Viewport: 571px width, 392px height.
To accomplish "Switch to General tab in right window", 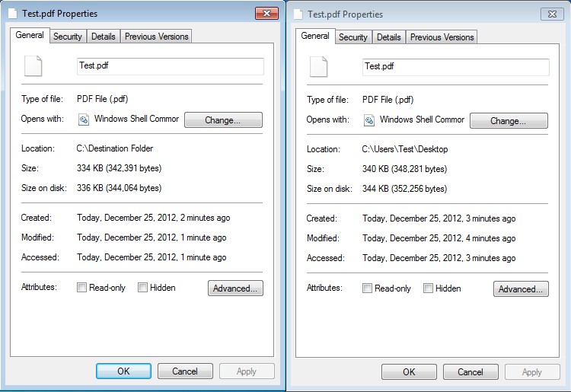I will pyautogui.click(x=315, y=36).
